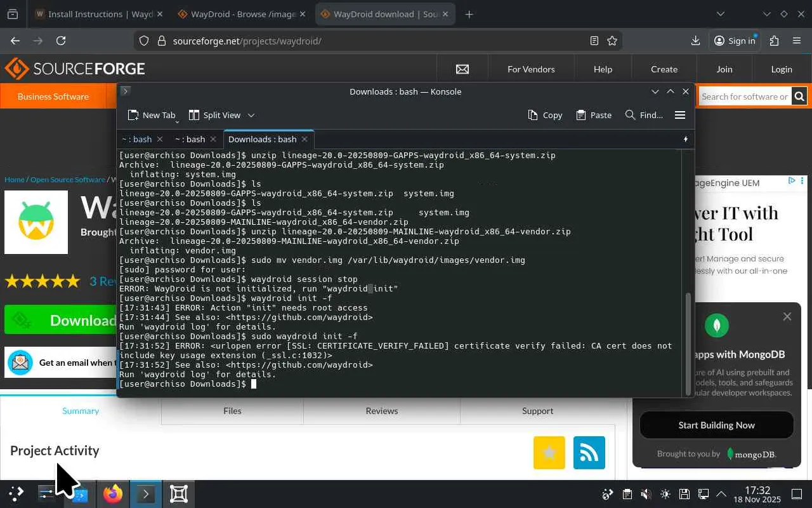Screen dimensions: 812x508
Task: Open the Files tab on SourceForge
Action: tap(232, 411)
